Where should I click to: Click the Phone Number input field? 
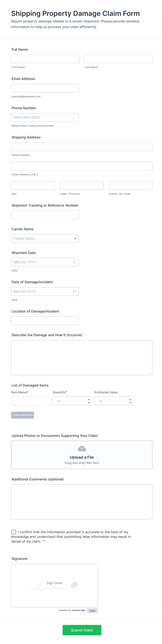coord(45,118)
